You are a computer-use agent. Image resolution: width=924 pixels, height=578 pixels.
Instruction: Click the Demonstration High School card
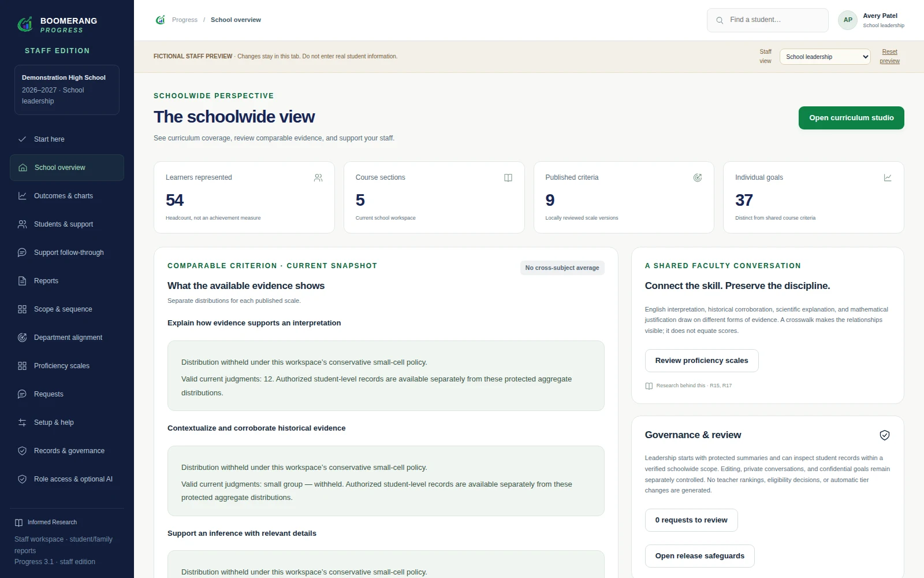click(x=67, y=90)
